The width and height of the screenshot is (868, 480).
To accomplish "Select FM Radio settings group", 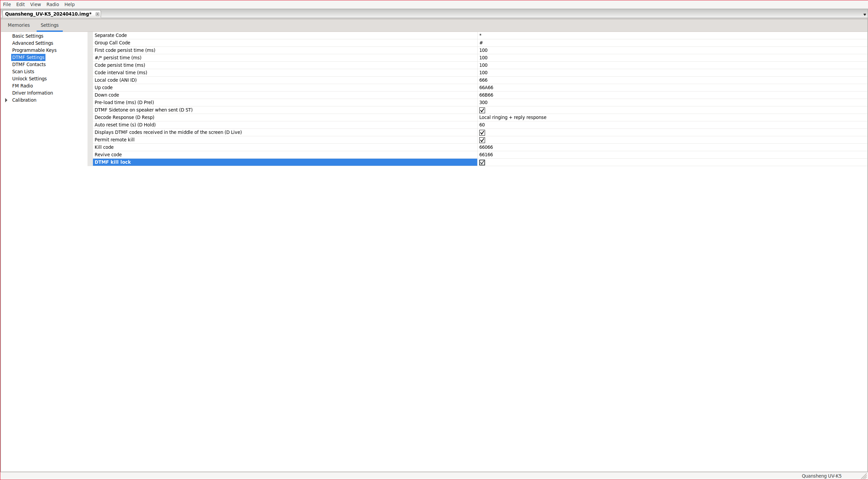I will pos(22,86).
